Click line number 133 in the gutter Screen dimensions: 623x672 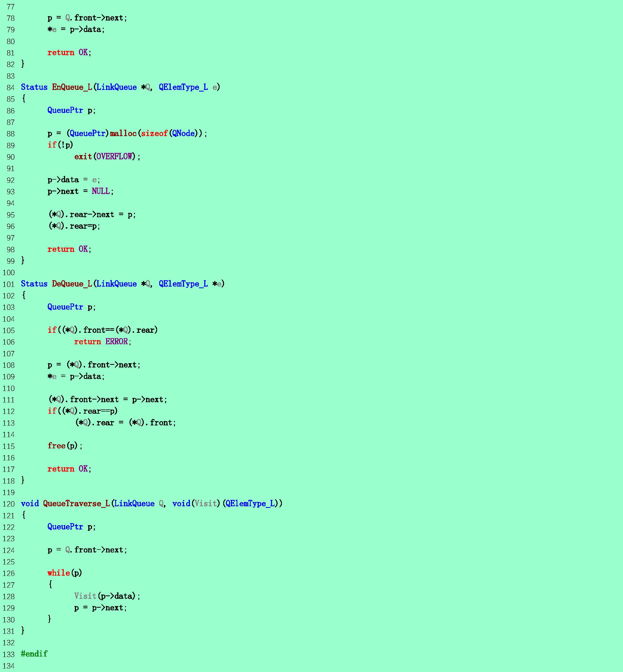click(9, 654)
